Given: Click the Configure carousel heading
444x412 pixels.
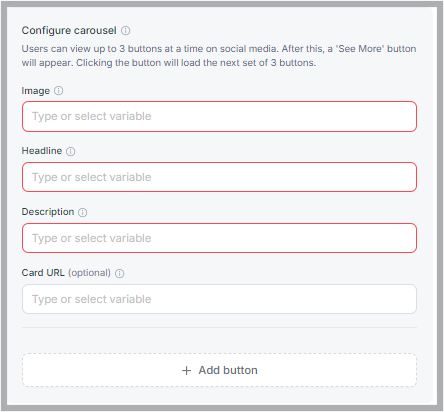Looking at the screenshot, I should pos(69,30).
